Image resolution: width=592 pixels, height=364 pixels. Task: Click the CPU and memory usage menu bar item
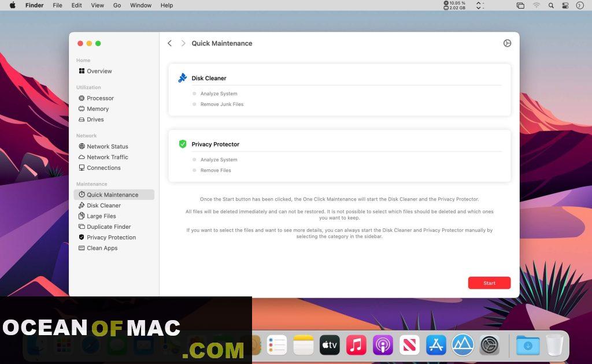click(x=454, y=5)
